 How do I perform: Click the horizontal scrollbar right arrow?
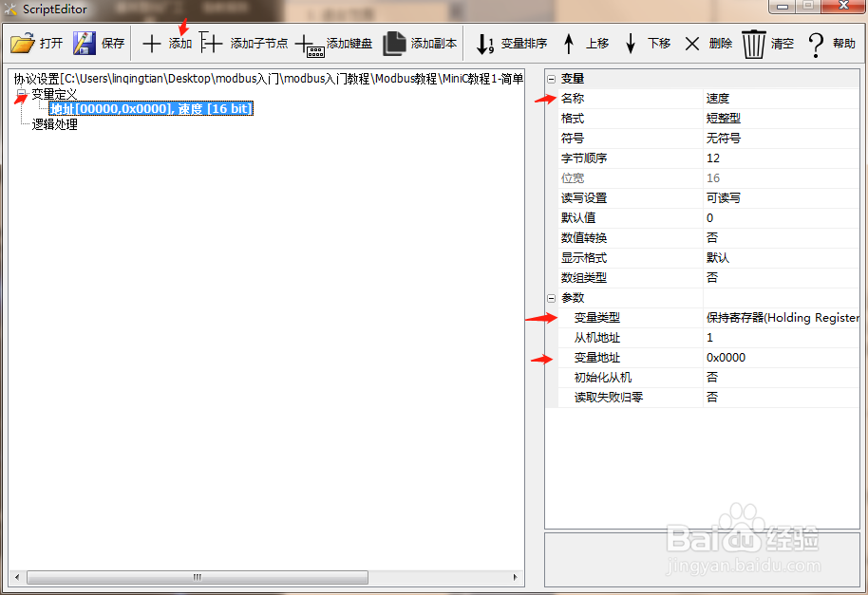coord(516,577)
